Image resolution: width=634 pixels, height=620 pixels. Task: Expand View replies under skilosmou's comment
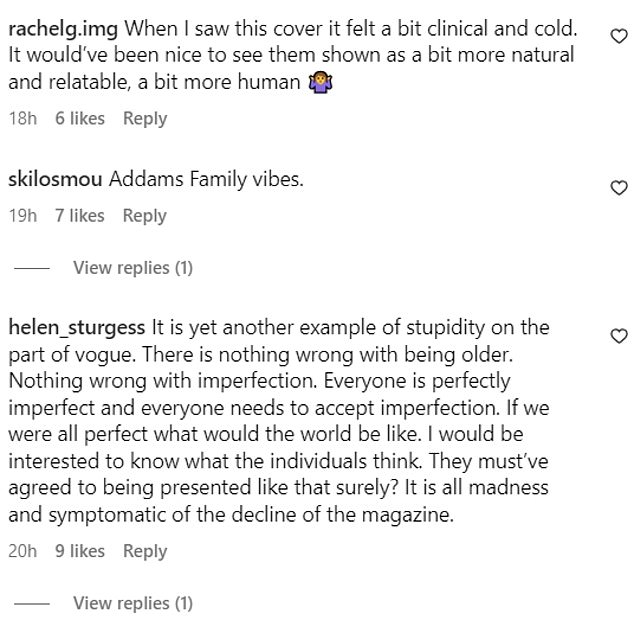tap(132, 267)
